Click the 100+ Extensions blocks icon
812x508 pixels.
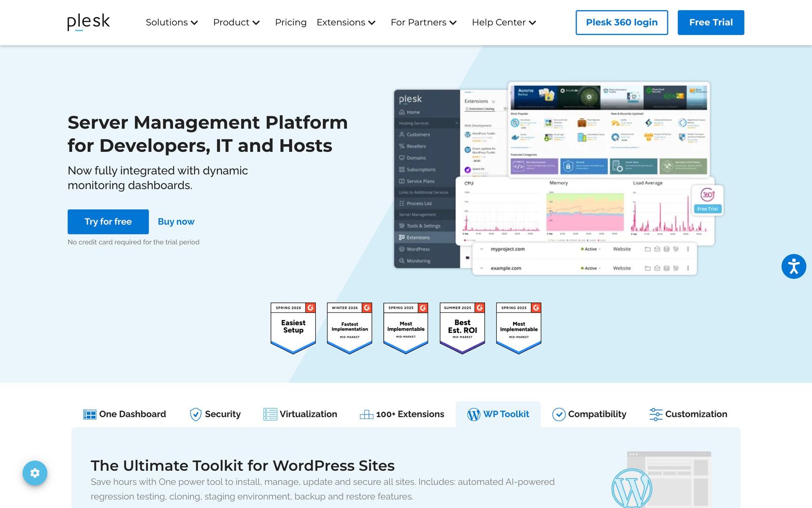point(366,415)
